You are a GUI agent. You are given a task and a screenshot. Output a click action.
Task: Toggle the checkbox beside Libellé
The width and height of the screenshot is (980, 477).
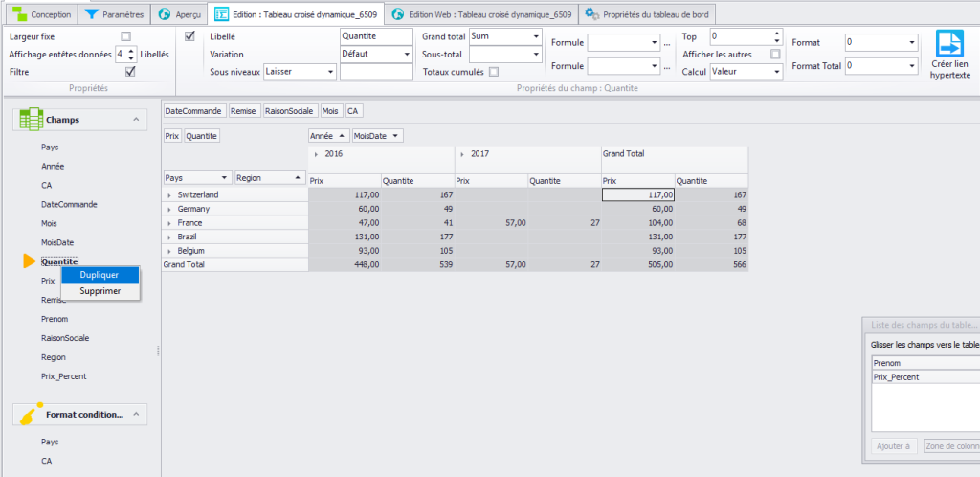tap(190, 36)
